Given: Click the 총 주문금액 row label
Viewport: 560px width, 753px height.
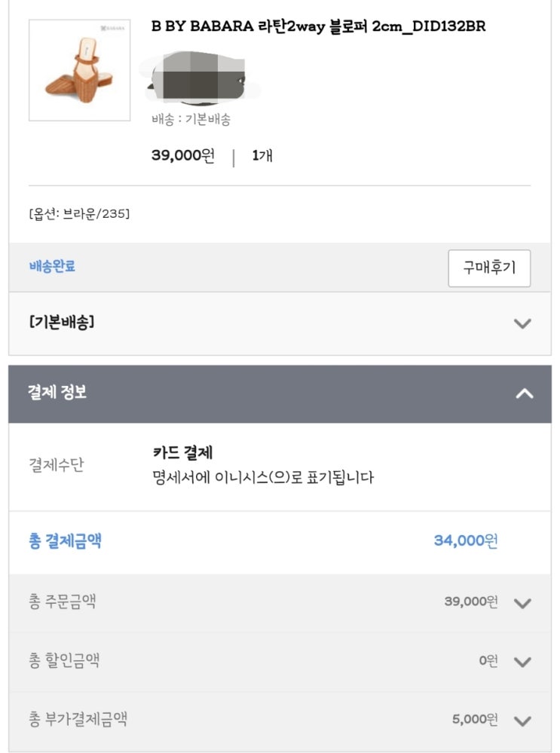Looking at the screenshot, I should tap(63, 602).
